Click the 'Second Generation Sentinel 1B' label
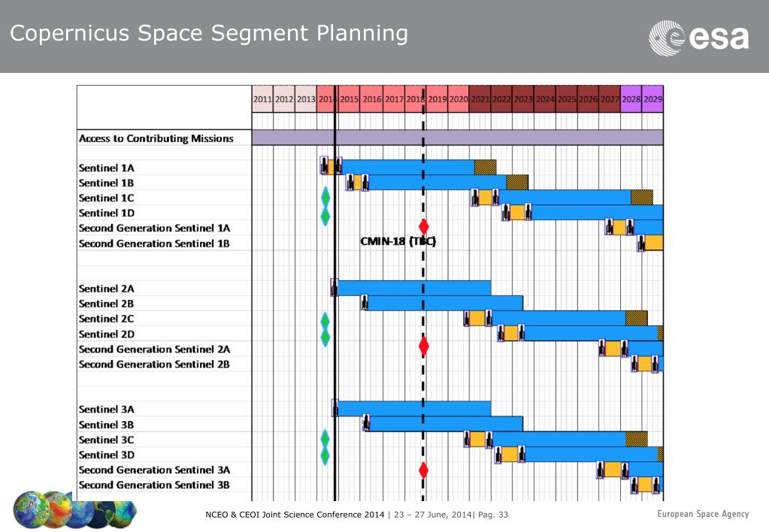Image resolution: width=769 pixels, height=532 pixels. pos(154,243)
